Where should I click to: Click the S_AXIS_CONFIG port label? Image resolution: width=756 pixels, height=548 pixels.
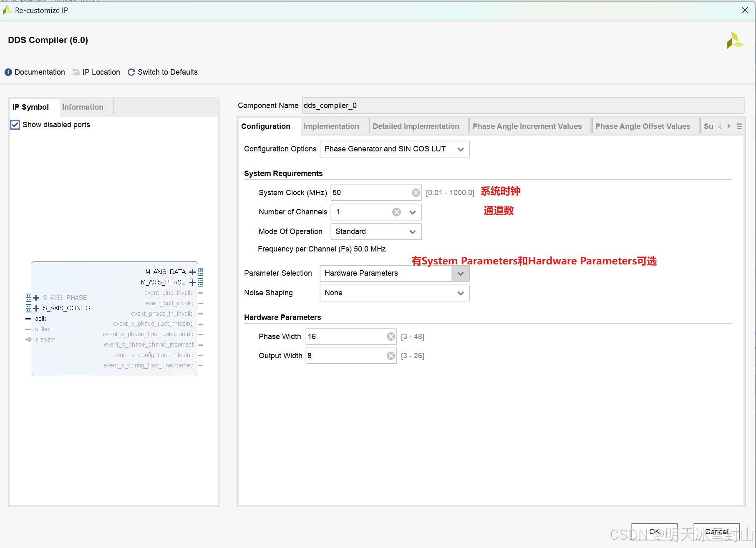[x=66, y=308]
